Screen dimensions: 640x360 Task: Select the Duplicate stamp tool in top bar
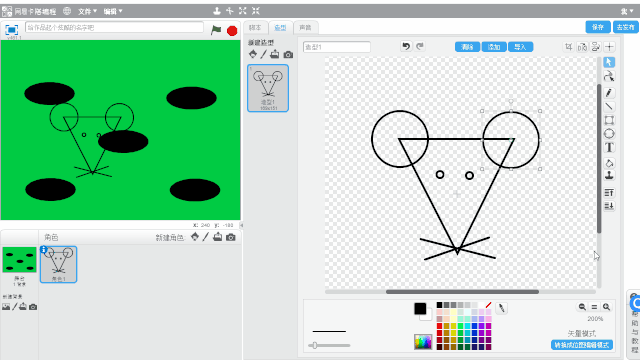click(217, 11)
